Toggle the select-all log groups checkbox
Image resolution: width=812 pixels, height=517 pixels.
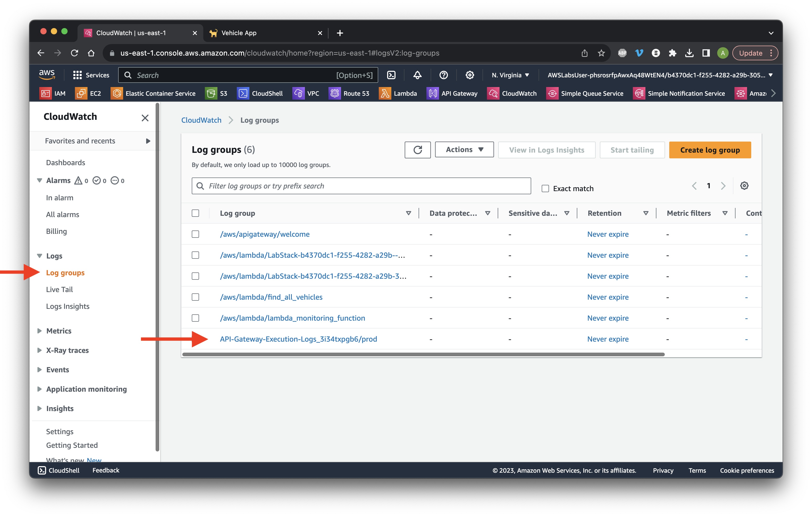195,213
